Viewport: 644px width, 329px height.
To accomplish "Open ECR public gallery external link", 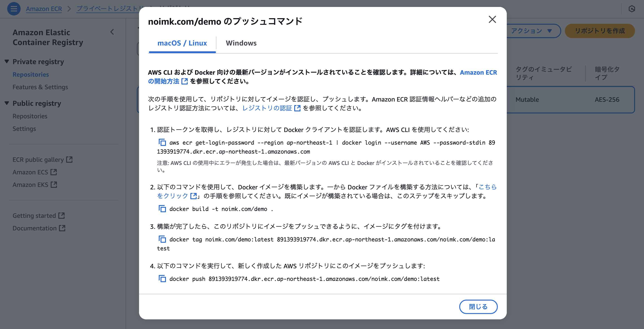I will coord(43,160).
